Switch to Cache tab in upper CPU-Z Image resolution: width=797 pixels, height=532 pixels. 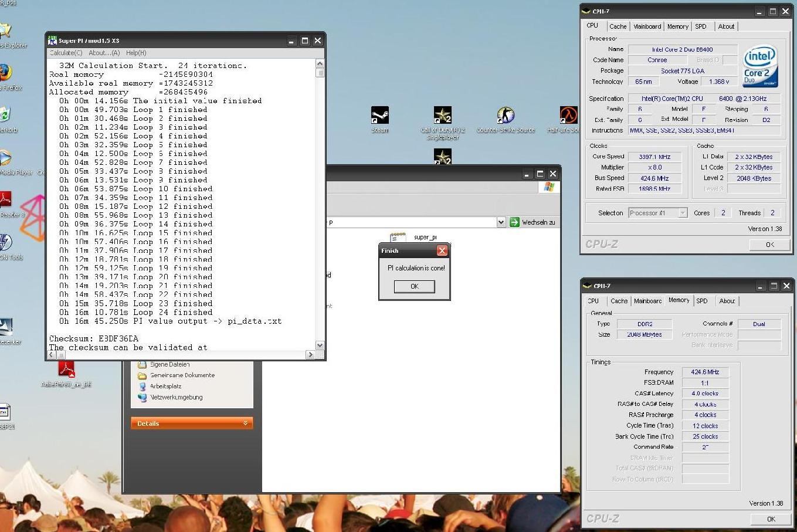click(618, 26)
